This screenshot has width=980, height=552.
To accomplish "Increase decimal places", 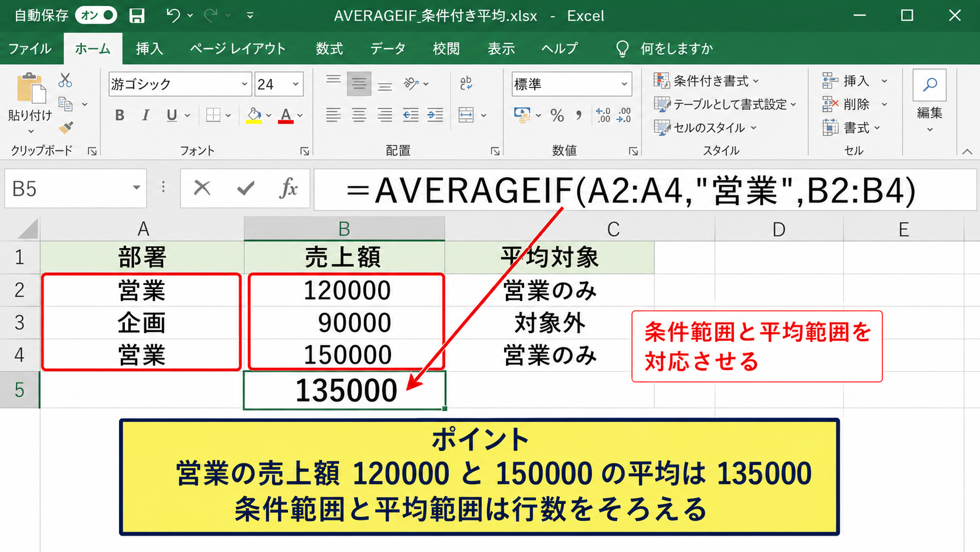I will 603,115.
